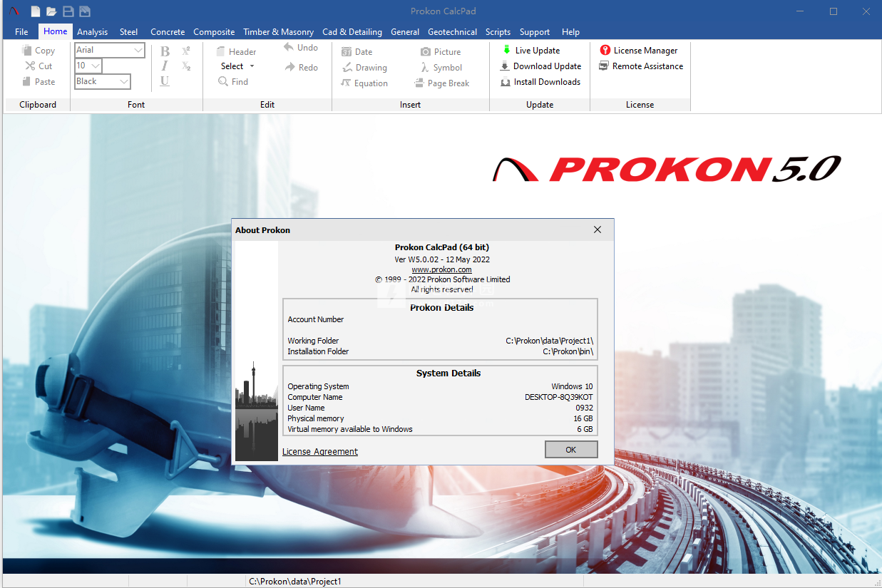
Task: Click Install Downloads in Update group
Action: pos(540,82)
